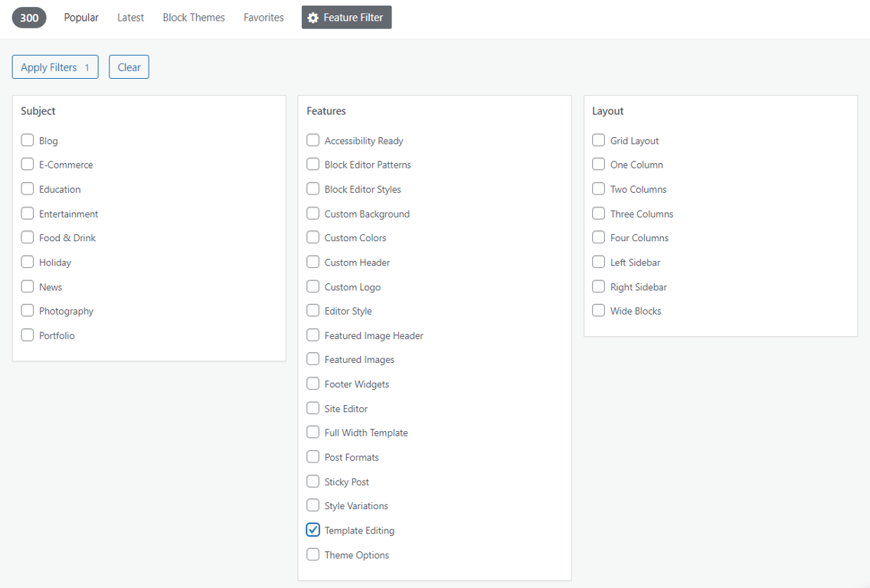This screenshot has width=870, height=588.
Task: Clear all selected filters
Action: click(x=129, y=67)
